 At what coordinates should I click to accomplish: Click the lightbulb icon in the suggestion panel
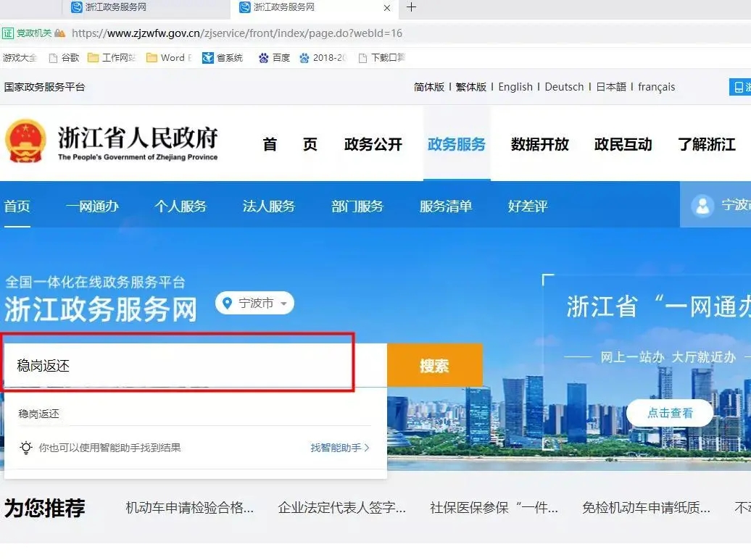[x=26, y=448]
